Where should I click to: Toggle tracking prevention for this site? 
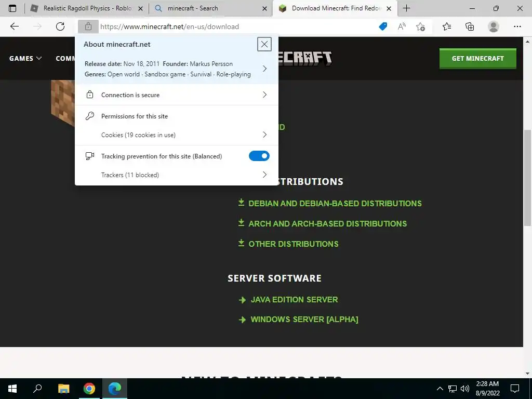tap(259, 156)
